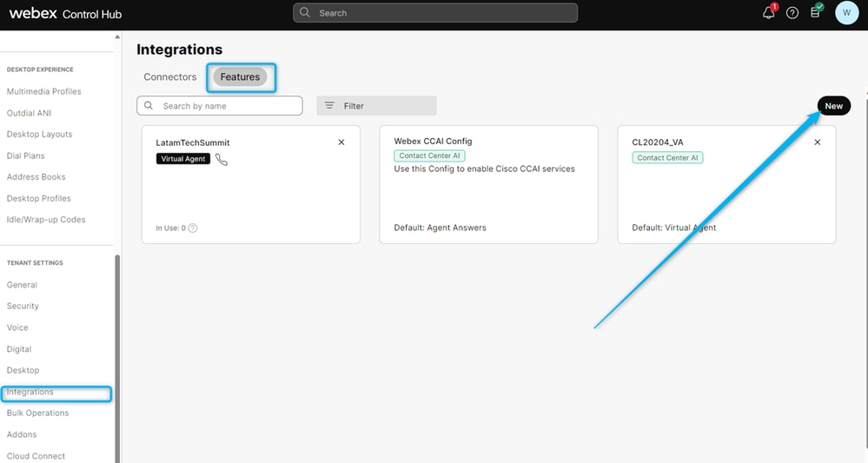Open Cloud Connect in sidebar
This screenshot has width=868, height=463.
click(x=36, y=456)
